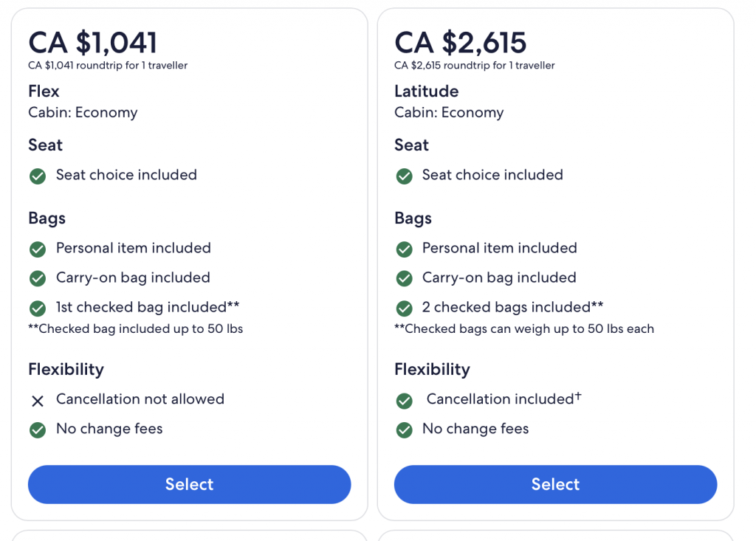This screenshot has width=756, height=541.
Task: Click Flex personal item included checkmark
Action: [38, 249]
